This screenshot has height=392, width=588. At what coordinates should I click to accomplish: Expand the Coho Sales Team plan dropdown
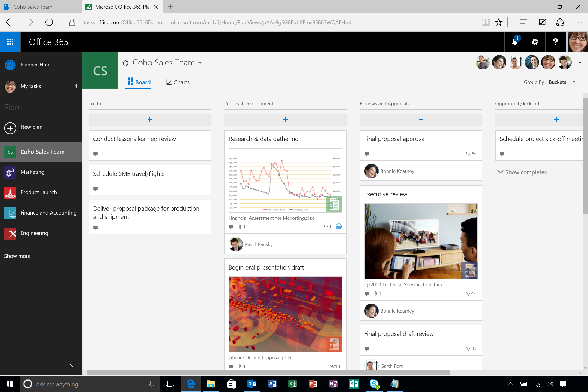pyautogui.click(x=200, y=63)
